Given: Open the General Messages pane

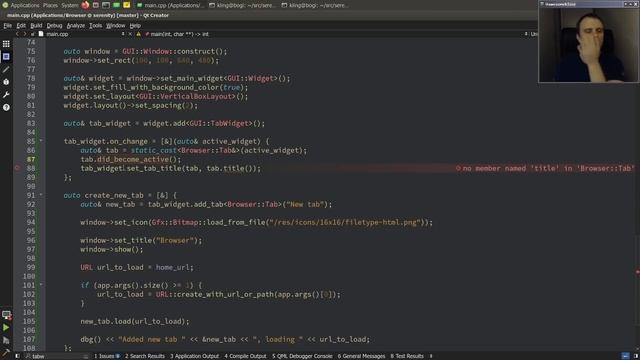Looking at the screenshot, I should (x=361, y=356).
